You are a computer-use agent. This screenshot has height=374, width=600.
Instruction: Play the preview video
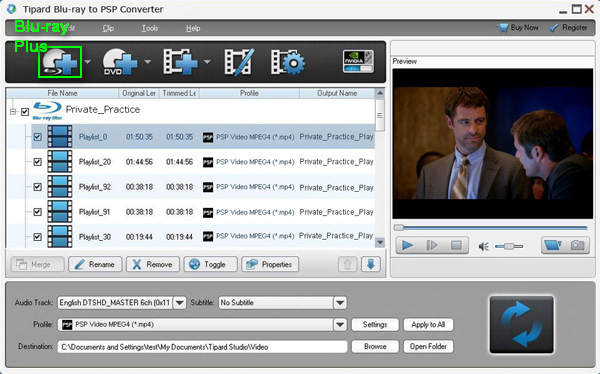(407, 245)
